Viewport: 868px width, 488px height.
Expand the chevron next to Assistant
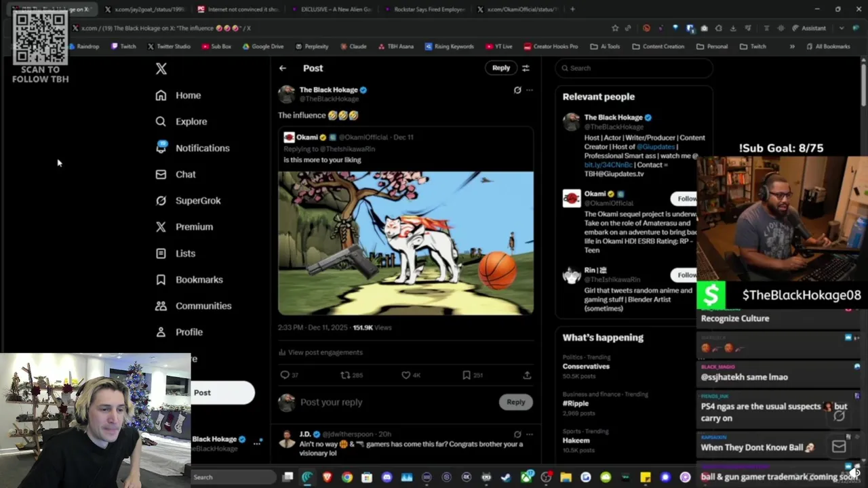coord(842,28)
